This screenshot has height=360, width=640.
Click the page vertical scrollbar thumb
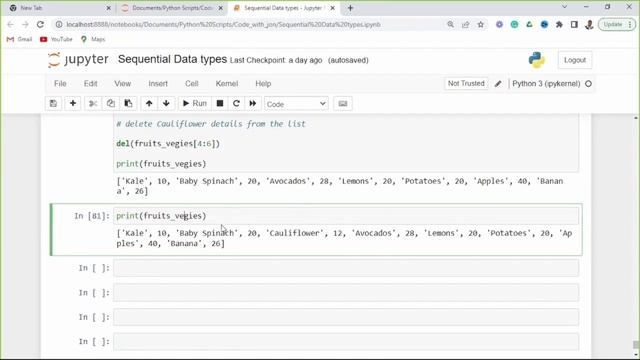[x=636, y=345]
